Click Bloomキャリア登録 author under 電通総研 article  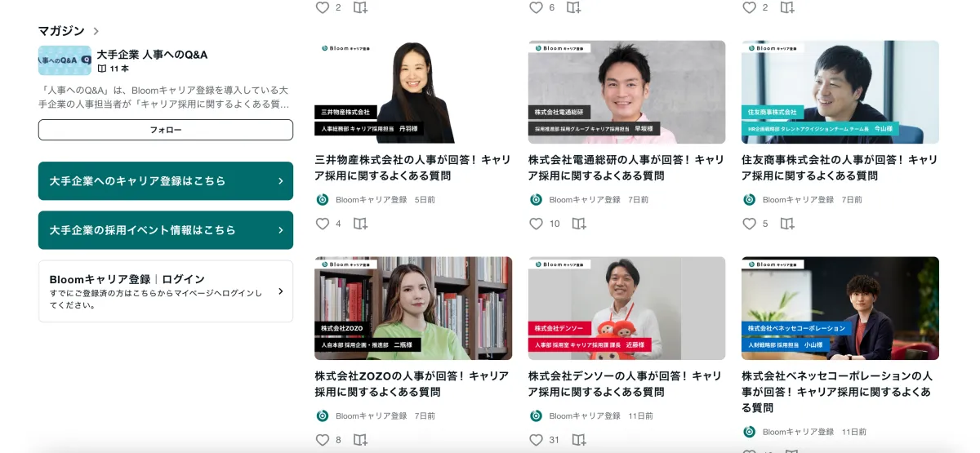(x=584, y=199)
